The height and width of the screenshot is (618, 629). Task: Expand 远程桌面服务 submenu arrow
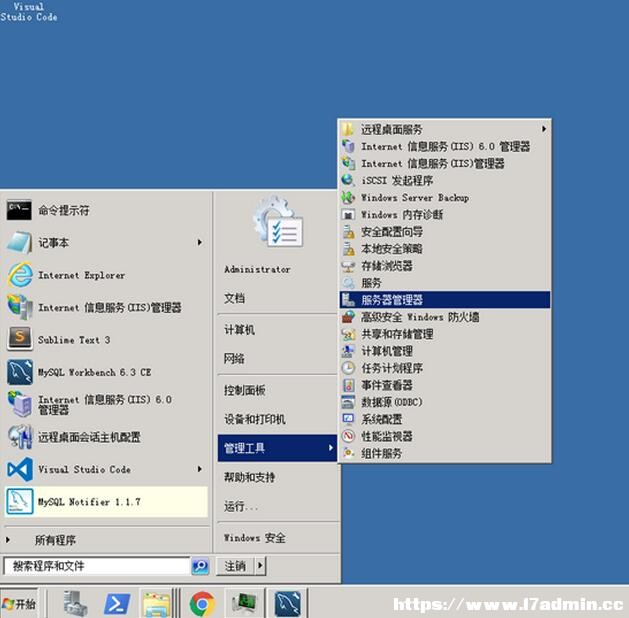[544, 129]
